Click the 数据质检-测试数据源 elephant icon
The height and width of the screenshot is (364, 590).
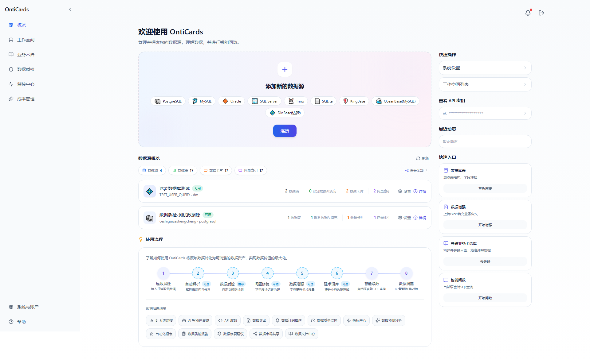(x=150, y=218)
